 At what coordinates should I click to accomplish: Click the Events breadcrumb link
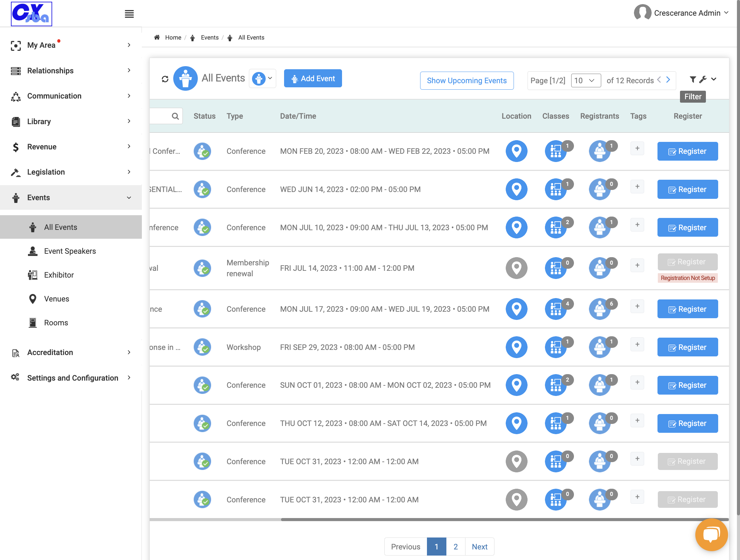coord(210,38)
